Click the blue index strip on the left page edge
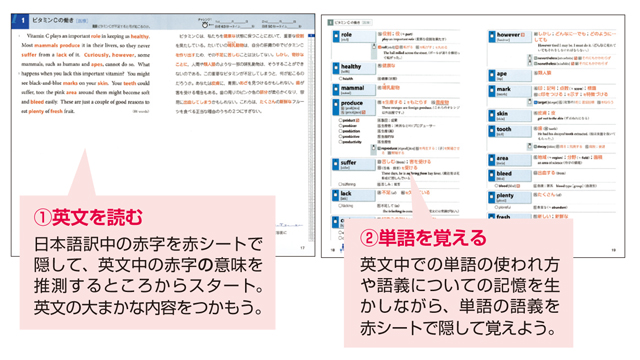 tap(311, 139)
